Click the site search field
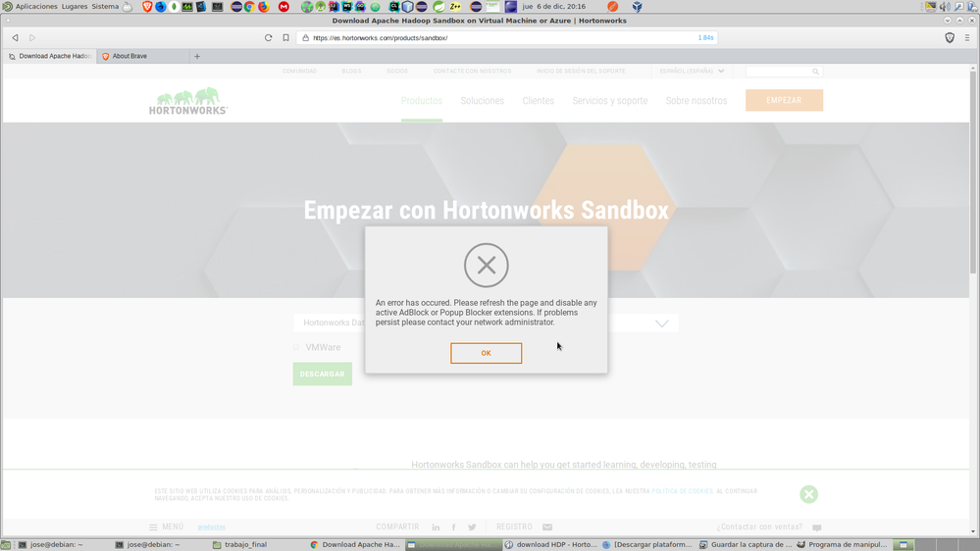Screen dimensions: 980x551 coord(779,72)
